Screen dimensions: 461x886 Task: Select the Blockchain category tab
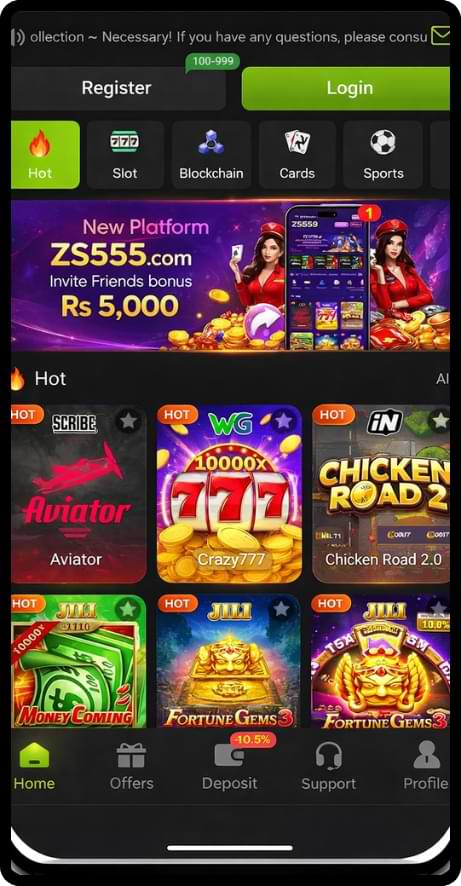point(211,155)
